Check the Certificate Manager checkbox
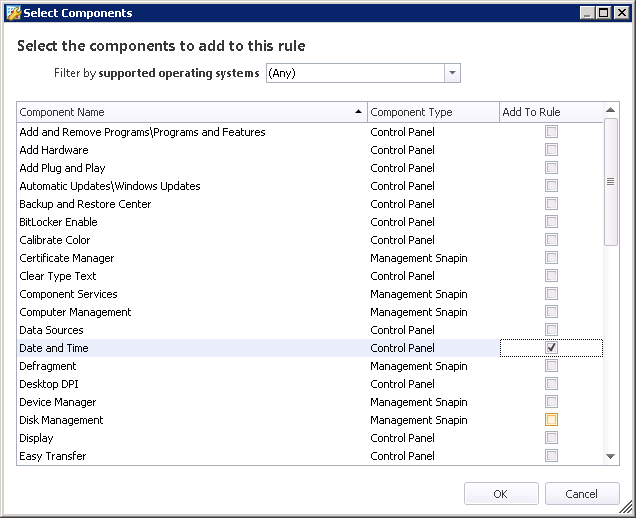Viewport: 636px width, 518px height. [551, 258]
